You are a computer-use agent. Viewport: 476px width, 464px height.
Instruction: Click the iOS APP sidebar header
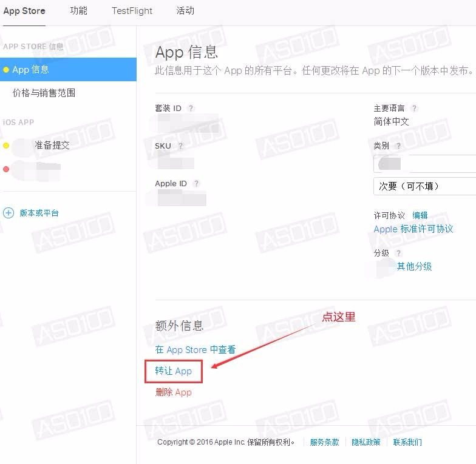pyautogui.click(x=18, y=123)
